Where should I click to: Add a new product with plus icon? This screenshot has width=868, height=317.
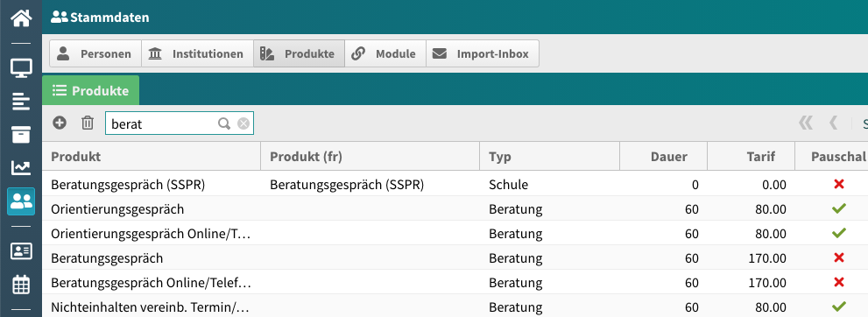[x=60, y=123]
